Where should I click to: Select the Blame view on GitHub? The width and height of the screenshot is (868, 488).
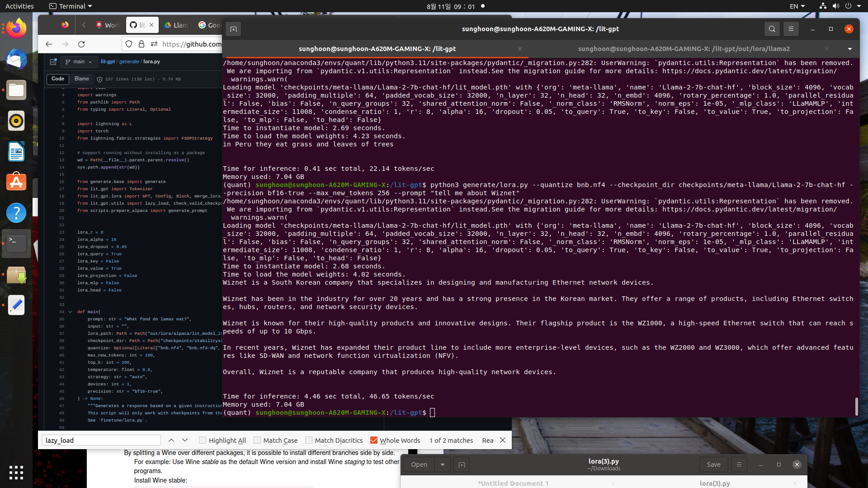(x=82, y=79)
